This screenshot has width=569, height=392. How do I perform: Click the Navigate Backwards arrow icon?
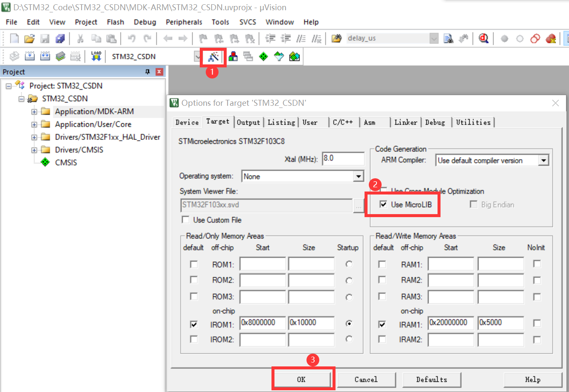(168, 39)
